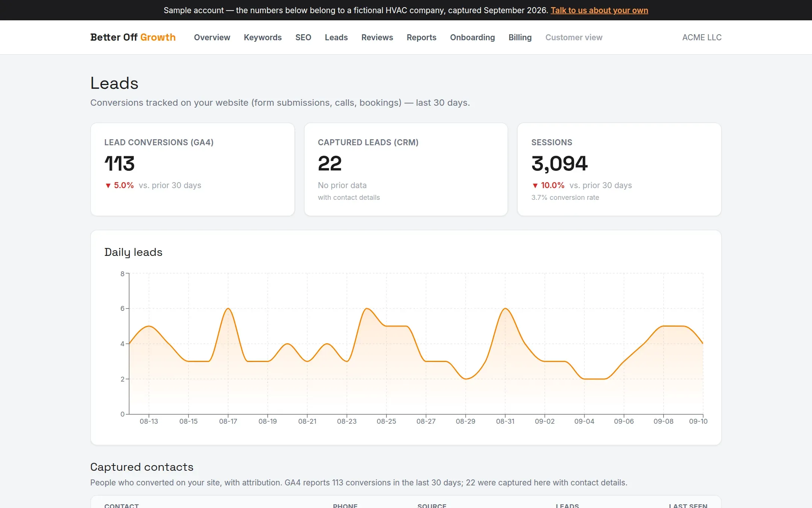
Task: Select the Leads nav item
Action: coord(336,37)
